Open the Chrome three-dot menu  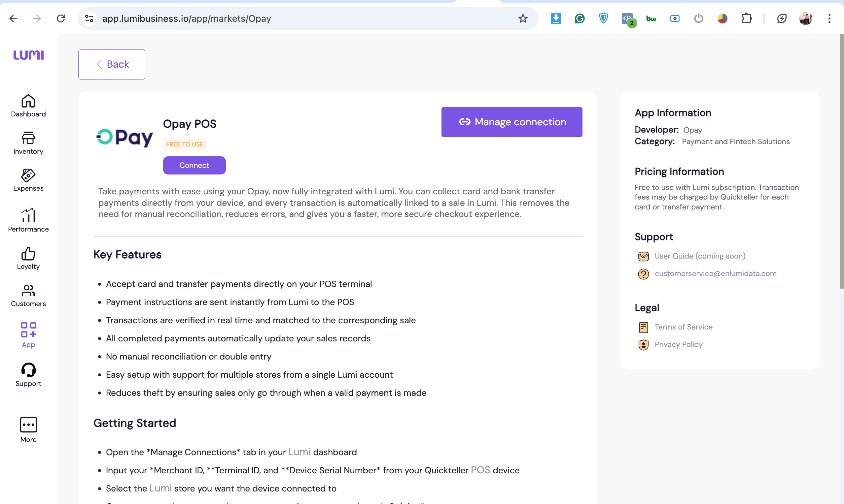click(829, 18)
